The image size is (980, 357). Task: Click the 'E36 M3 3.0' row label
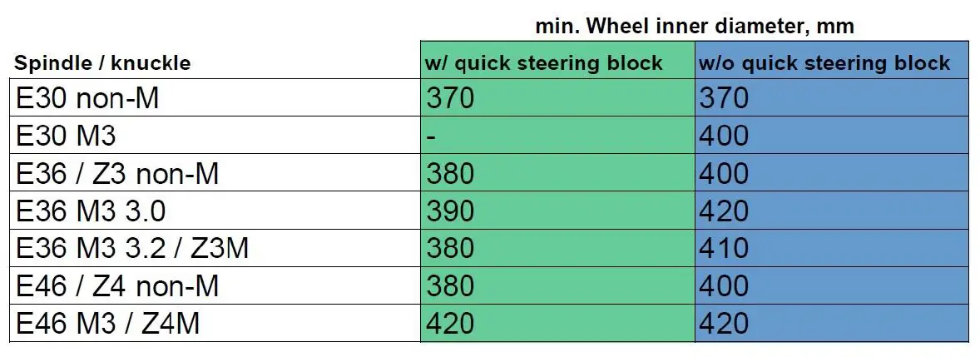(x=91, y=211)
